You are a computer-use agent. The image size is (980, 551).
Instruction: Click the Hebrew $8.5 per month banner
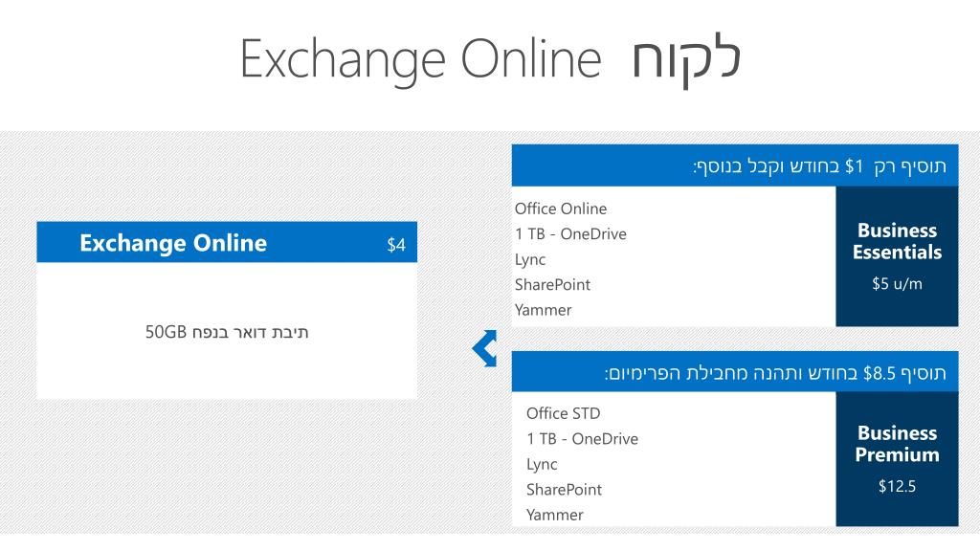click(734, 372)
